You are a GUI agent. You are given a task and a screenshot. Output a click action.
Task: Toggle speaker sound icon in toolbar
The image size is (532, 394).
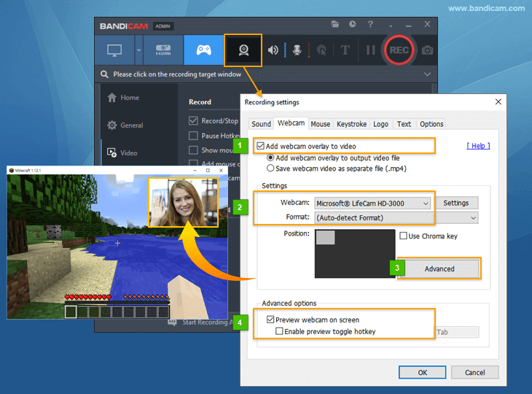pyautogui.click(x=273, y=50)
